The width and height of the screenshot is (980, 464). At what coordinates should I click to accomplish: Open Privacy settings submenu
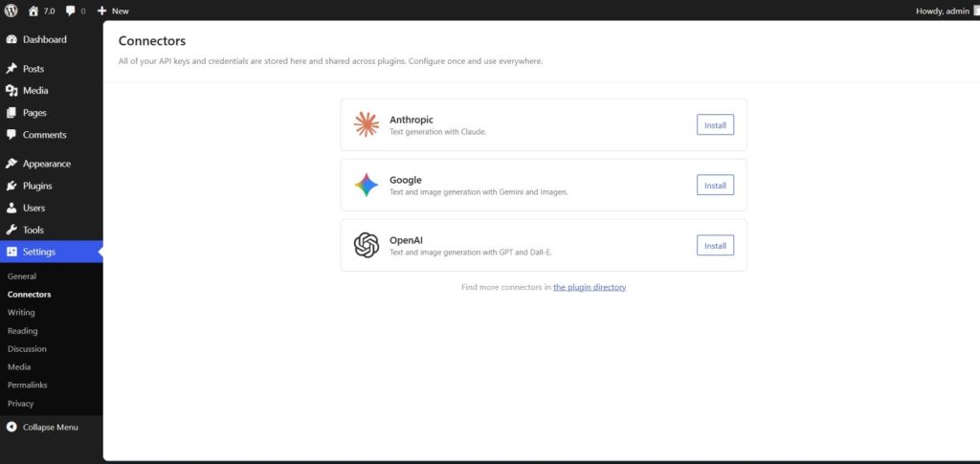click(21, 404)
